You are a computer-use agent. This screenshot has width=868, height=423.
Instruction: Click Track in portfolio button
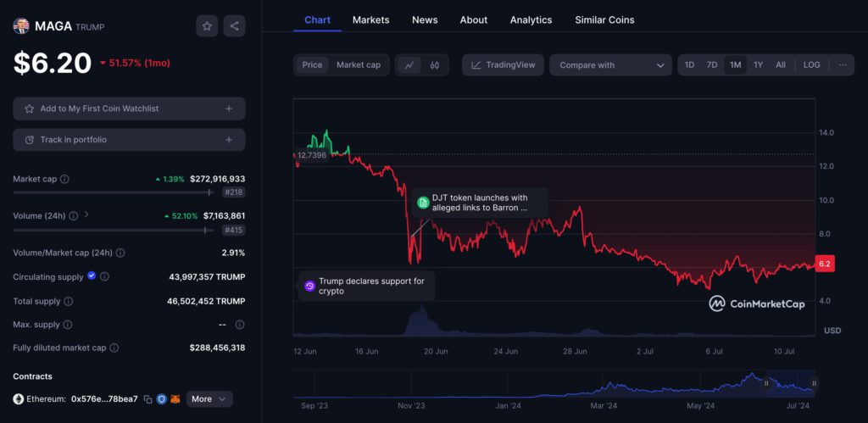pos(129,140)
